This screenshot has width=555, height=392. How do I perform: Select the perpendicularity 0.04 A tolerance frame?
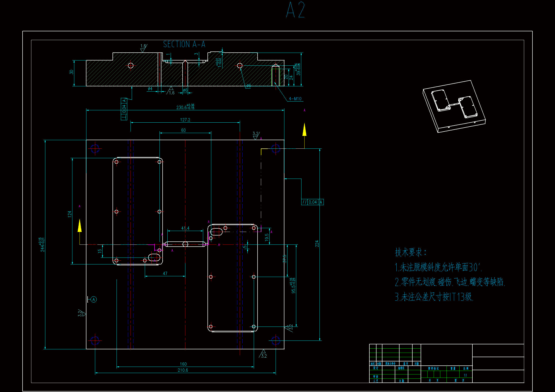(124, 109)
